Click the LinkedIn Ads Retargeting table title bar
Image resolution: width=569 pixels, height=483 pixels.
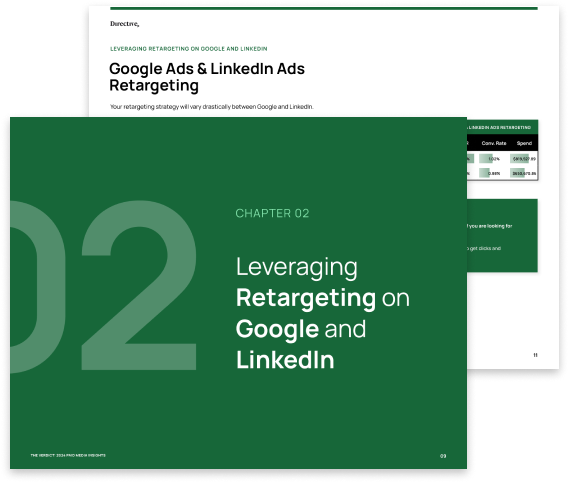tap(502, 127)
